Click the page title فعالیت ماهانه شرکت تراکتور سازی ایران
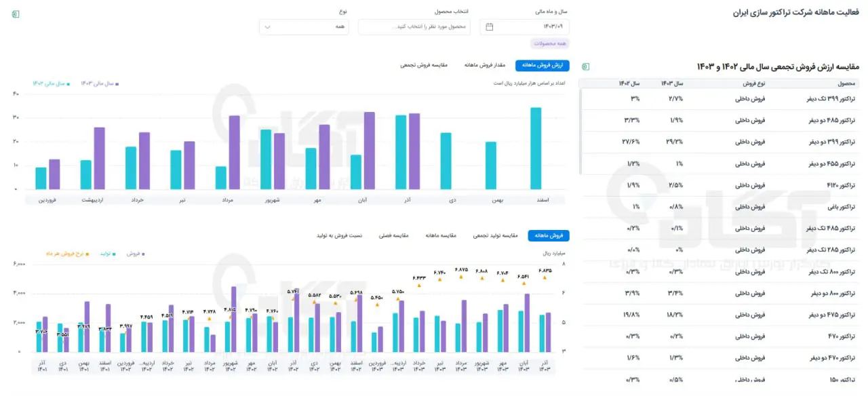This screenshot has width=868, height=407. pos(796,13)
